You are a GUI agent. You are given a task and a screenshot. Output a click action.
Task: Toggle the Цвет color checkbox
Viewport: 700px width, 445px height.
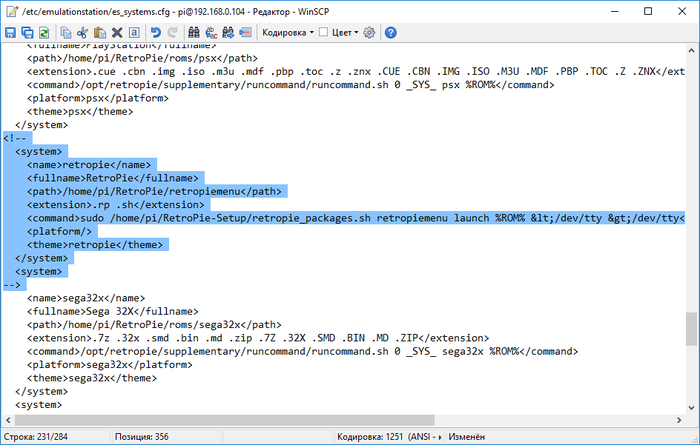(x=323, y=32)
